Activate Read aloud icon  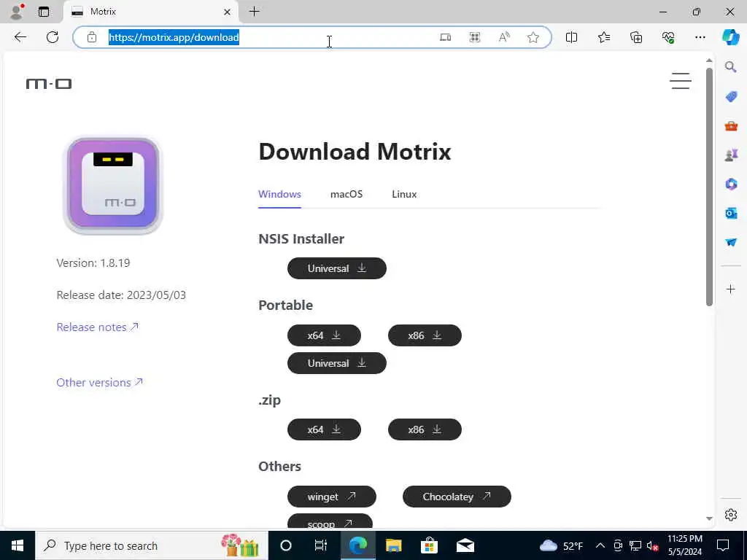[x=504, y=37]
